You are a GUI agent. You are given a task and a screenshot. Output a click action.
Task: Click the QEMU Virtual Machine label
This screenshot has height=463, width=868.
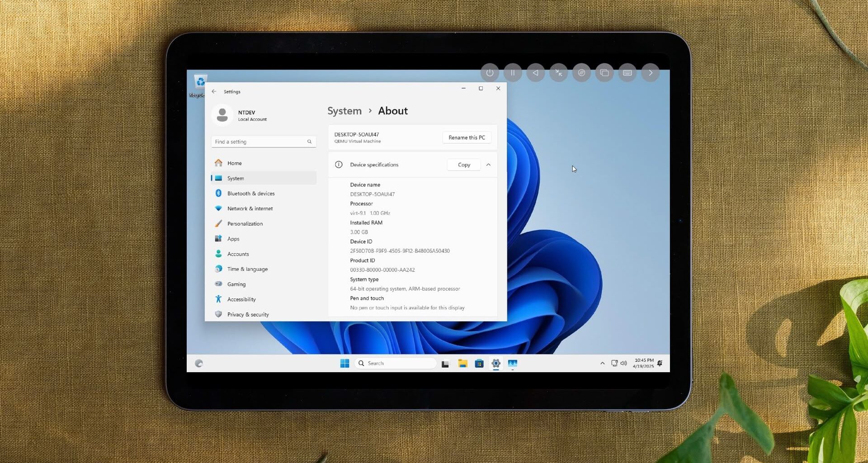tap(357, 142)
